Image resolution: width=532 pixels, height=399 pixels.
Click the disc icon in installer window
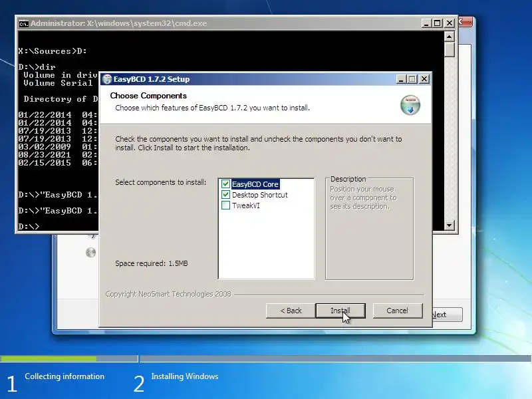[90, 253]
